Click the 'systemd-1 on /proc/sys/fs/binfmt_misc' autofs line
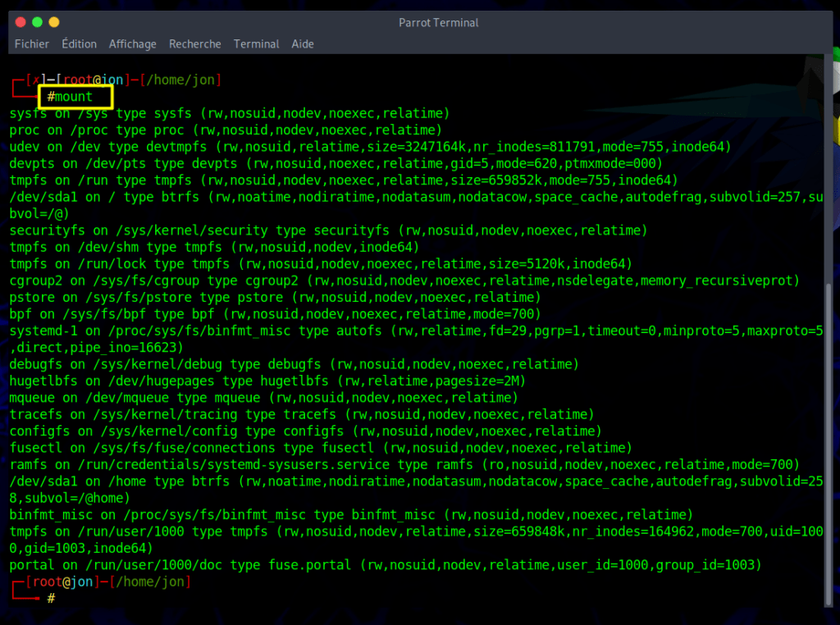Viewport: 840px width, 625px height. [416, 331]
